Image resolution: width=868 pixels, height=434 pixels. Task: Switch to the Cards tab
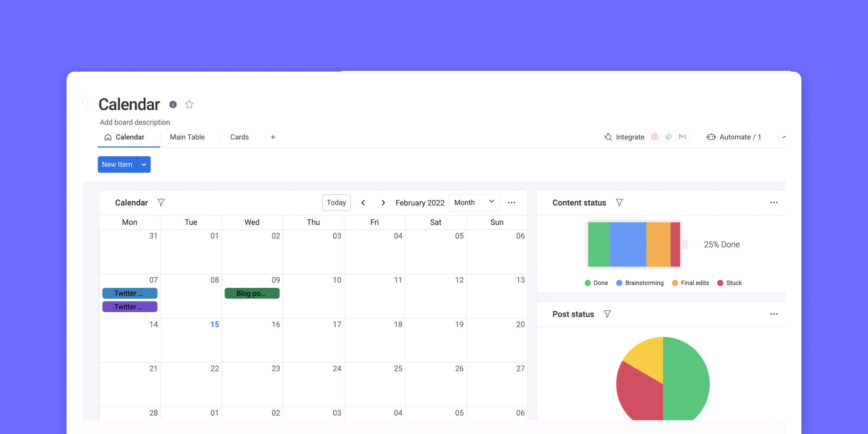click(x=239, y=137)
